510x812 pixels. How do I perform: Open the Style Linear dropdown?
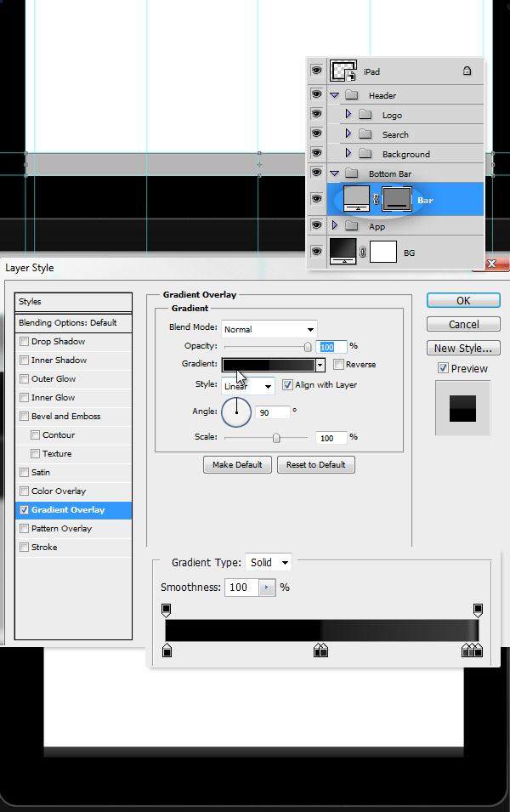point(248,386)
